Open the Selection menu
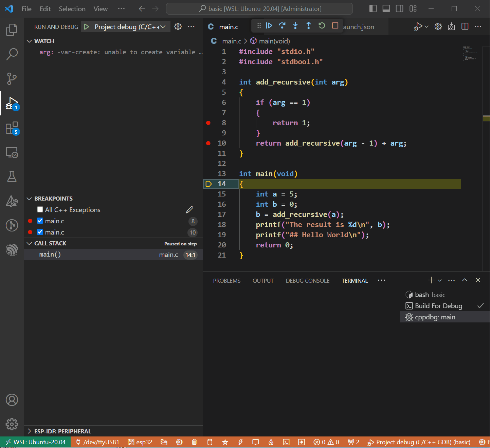Screen dimensions: 490x448 [72, 9]
